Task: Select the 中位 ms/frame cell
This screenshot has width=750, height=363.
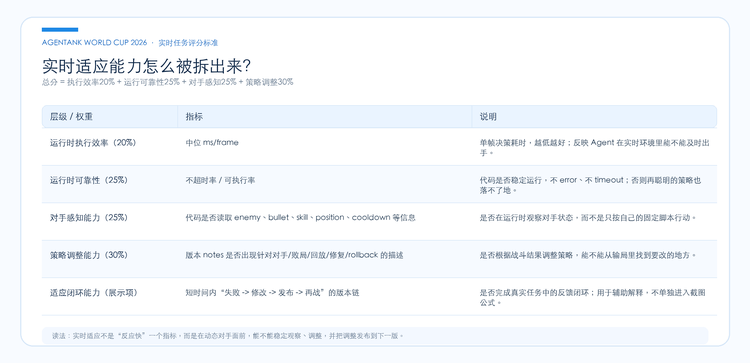Action: (212, 143)
